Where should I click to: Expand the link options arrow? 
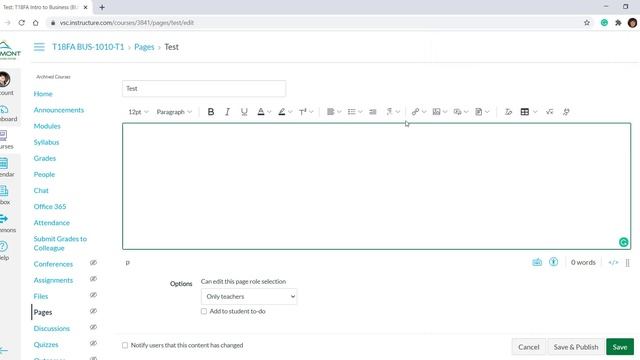[424, 112]
